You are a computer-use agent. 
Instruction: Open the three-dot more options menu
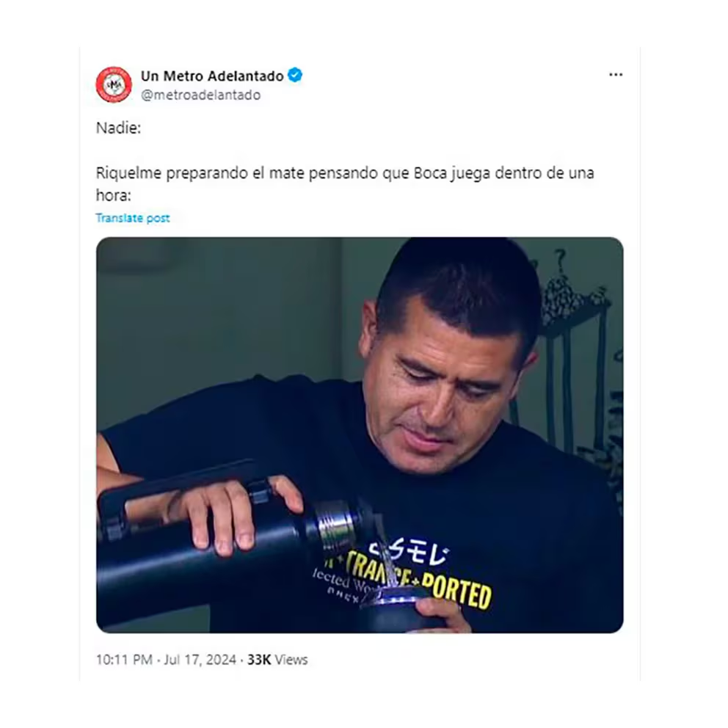[x=616, y=75]
